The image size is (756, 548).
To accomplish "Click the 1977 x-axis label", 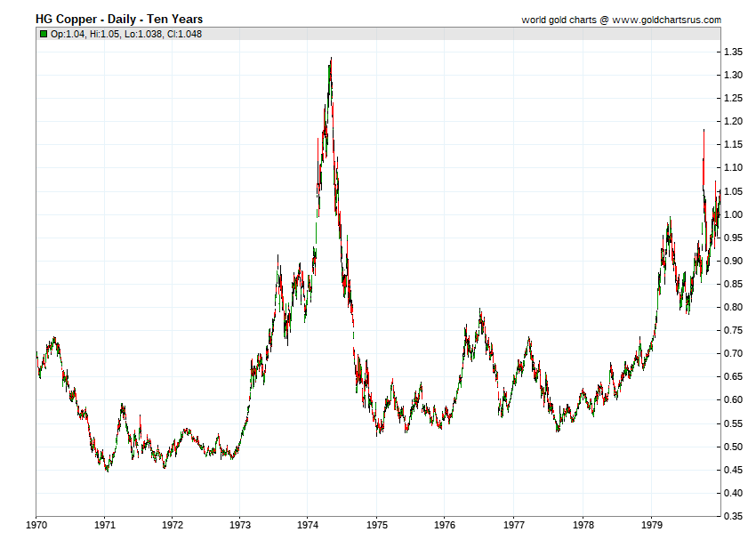I will [514, 526].
